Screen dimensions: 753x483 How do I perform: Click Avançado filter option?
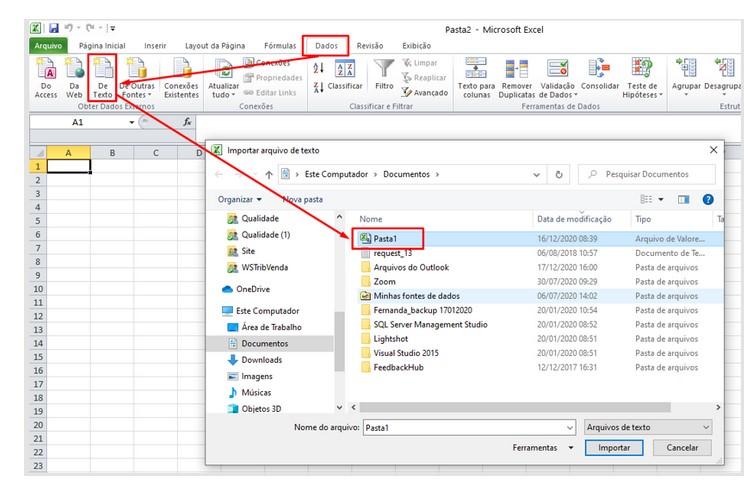click(x=425, y=92)
